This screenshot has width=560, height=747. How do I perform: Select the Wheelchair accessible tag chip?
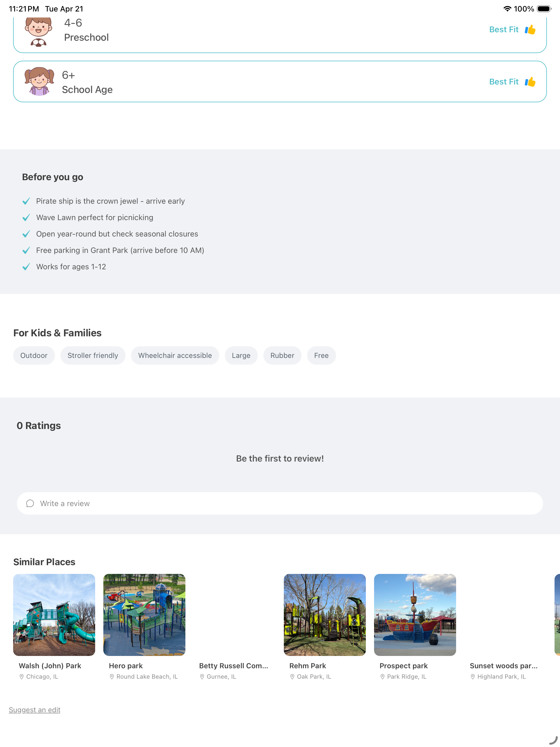pyautogui.click(x=175, y=355)
